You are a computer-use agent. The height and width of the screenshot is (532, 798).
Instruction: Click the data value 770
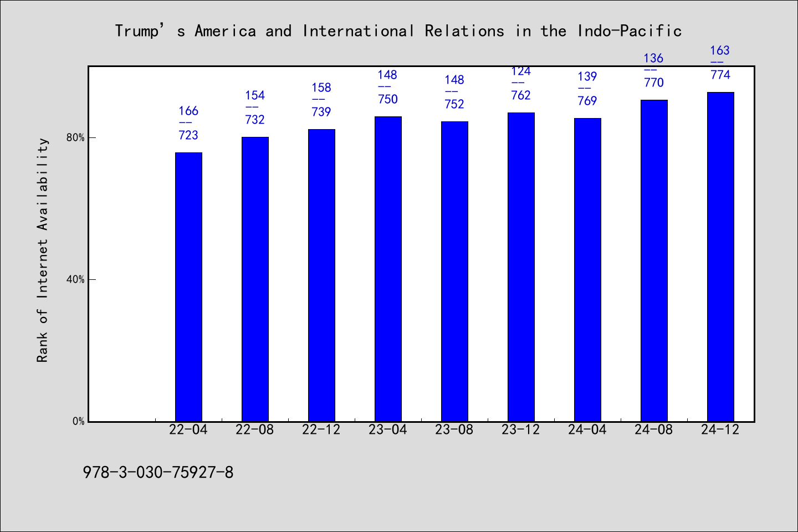pos(654,83)
